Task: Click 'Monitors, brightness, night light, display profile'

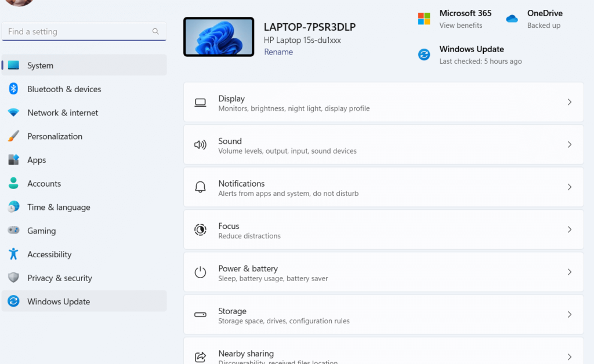Action: [x=294, y=108]
